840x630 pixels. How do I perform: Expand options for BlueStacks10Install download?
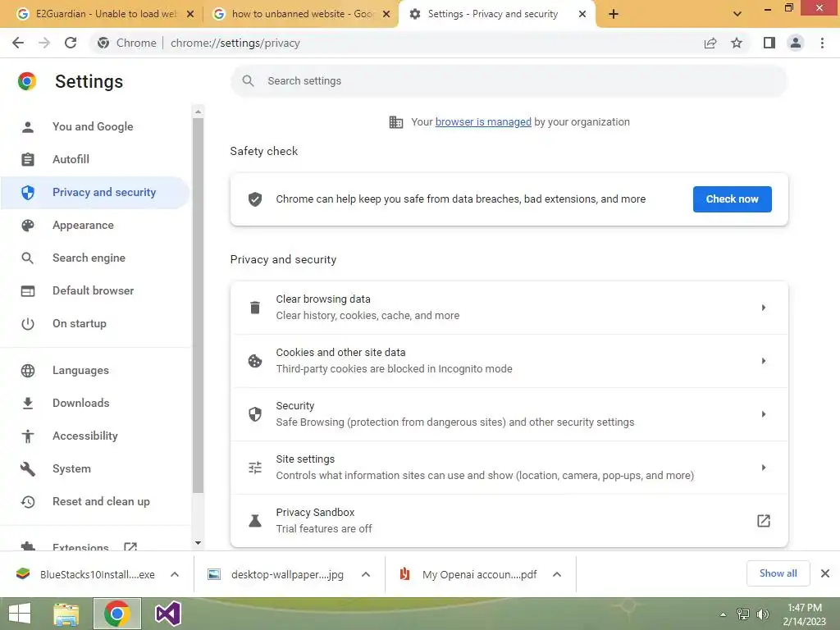tap(175, 574)
